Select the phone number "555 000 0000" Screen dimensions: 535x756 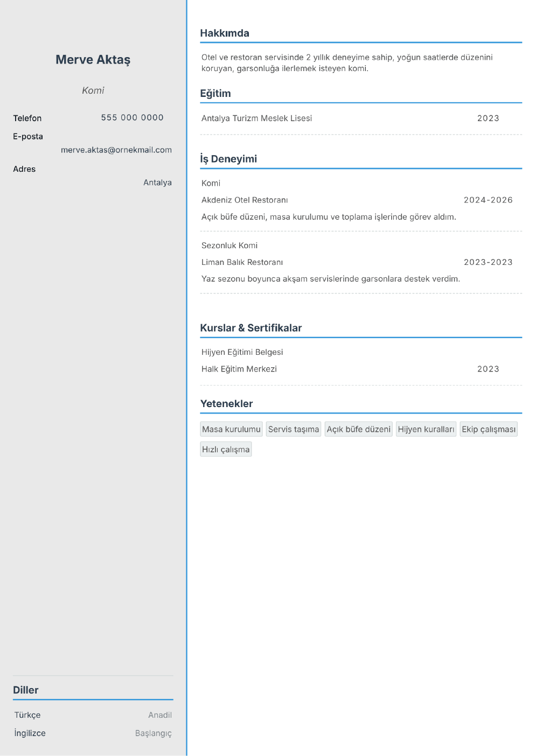point(133,117)
